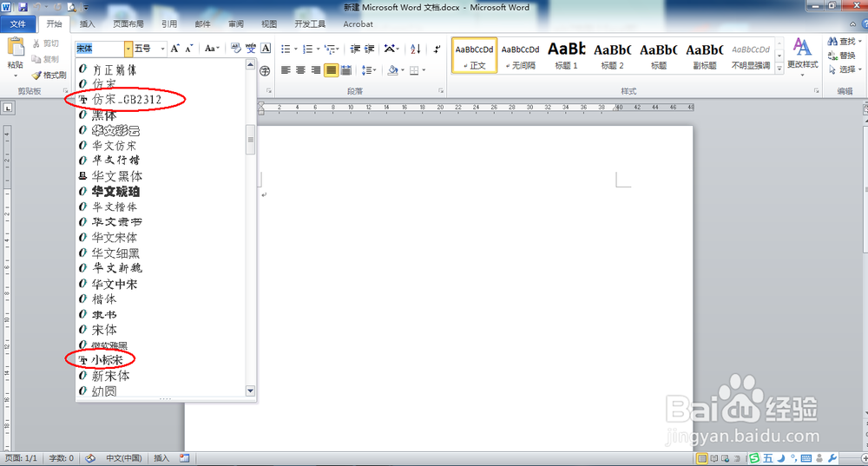This screenshot has width=868, height=466.
Task: Open the File (文件) tab
Action: point(17,23)
